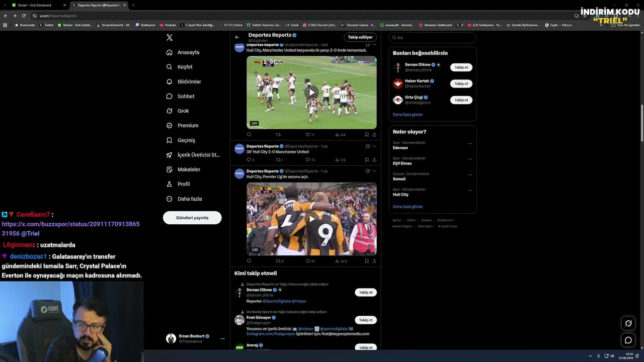The image size is (644, 362).
Task: Open more options for '38' Hull City 2-0' post
Action: coord(374,146)
